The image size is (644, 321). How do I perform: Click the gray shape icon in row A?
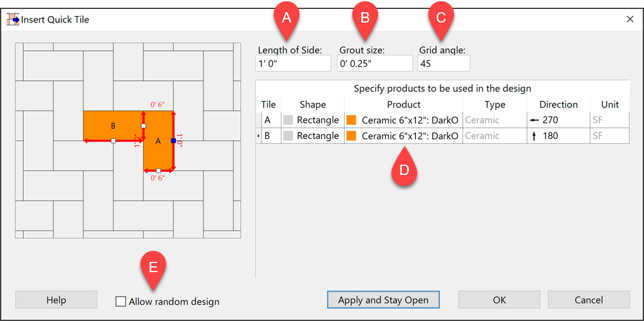[289, 120]
